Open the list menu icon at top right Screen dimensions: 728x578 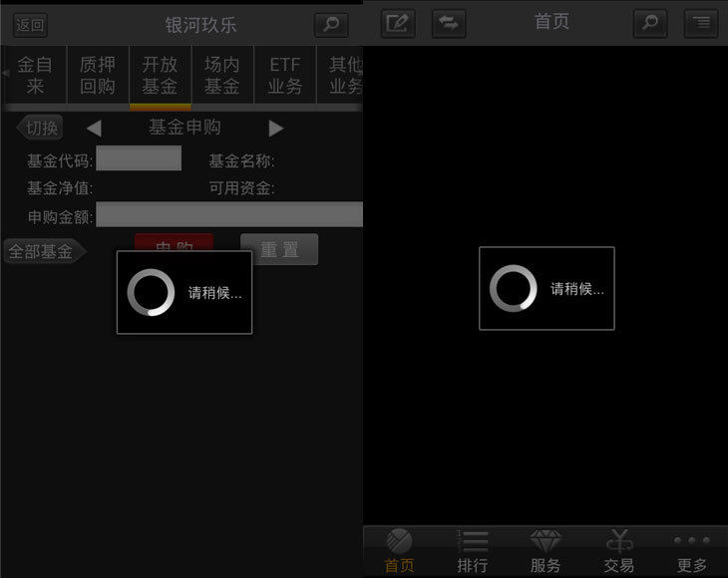(x=701, y=24)
